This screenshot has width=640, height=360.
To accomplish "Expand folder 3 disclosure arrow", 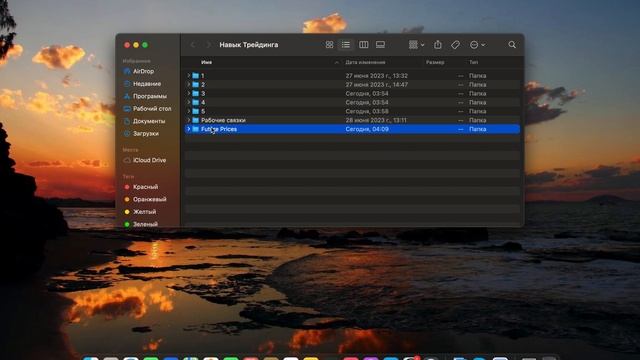I will [189, 93].
